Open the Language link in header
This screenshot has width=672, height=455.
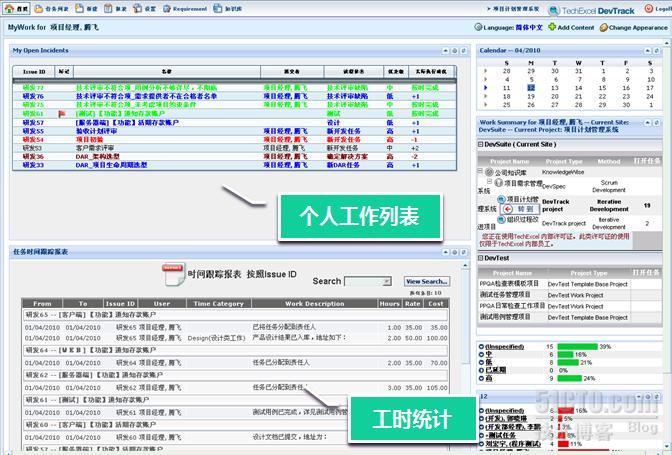point(529,27)
